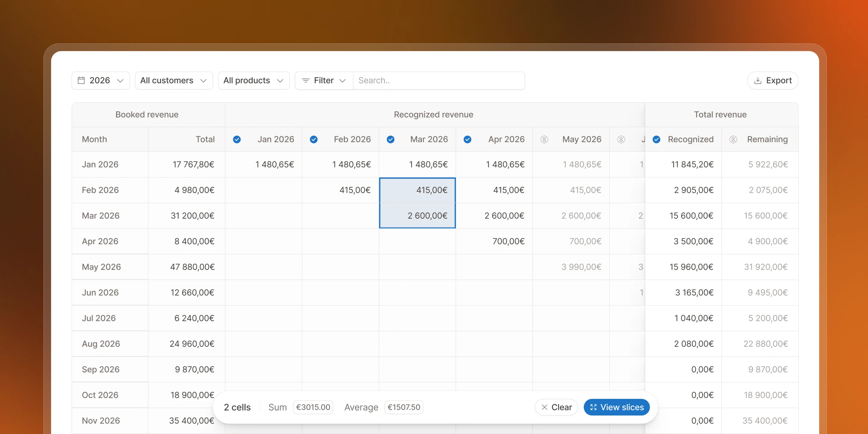
Task: Select the 4 980,00€ total cell
Action: coord(187,190)
